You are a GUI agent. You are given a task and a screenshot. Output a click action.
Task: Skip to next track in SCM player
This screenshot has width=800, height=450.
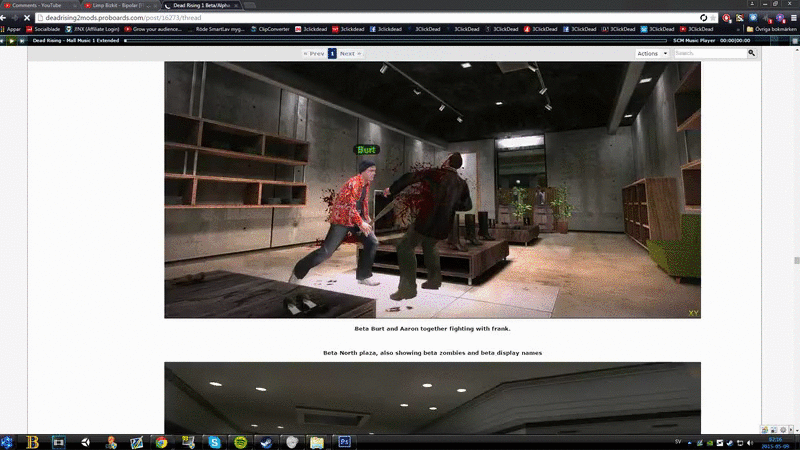tap(21, 40)
